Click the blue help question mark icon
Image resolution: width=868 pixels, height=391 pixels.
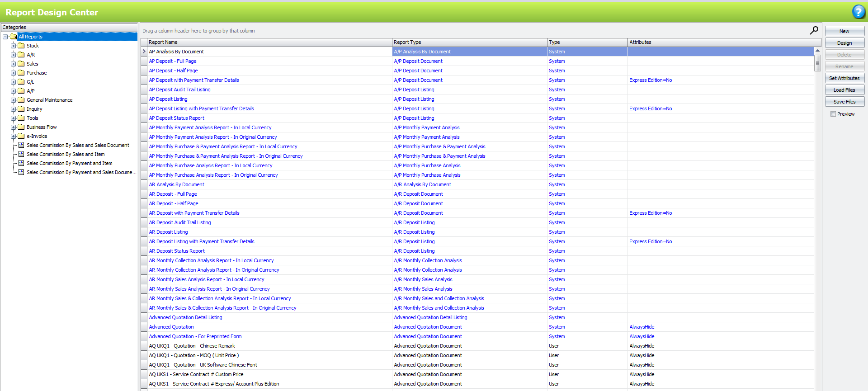click(858, 12)
